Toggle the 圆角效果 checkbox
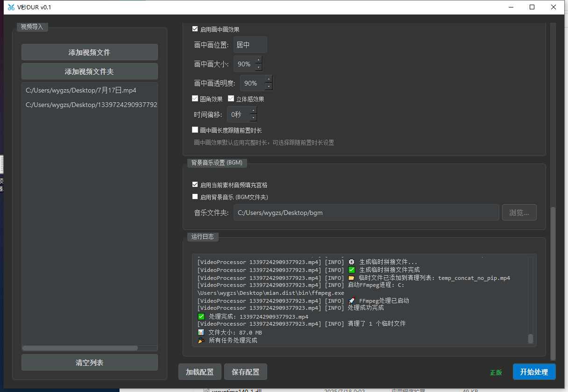568x392 pixels. 195,99
